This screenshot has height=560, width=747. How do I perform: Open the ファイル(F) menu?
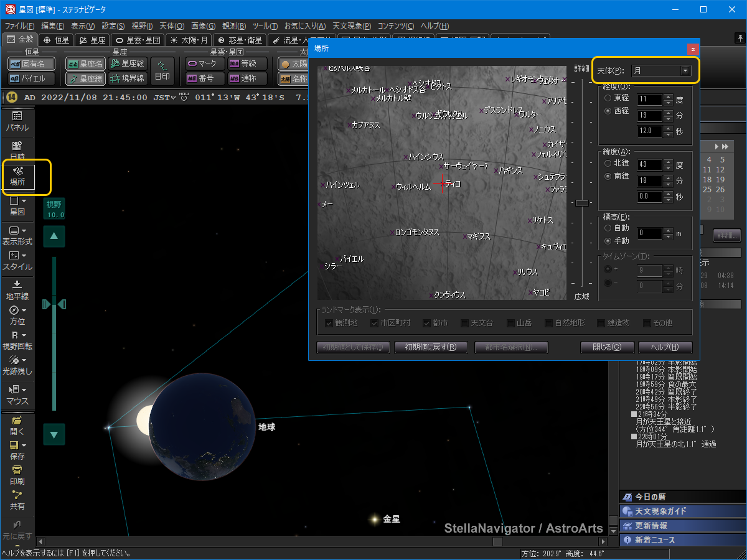pyautogui.click(x=20, y=26)
